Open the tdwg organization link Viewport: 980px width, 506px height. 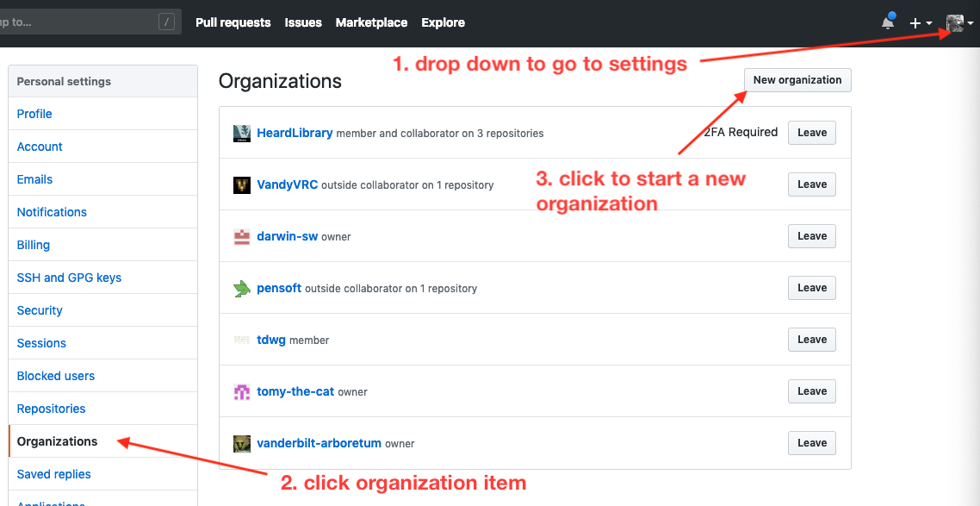(x=271, y=340)
